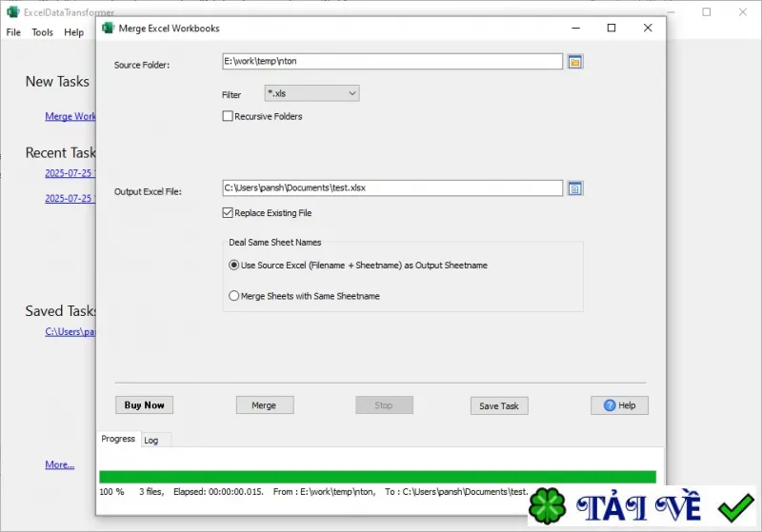Click the More... link in main window
This screenshot has width=762, height=532.
60,464
